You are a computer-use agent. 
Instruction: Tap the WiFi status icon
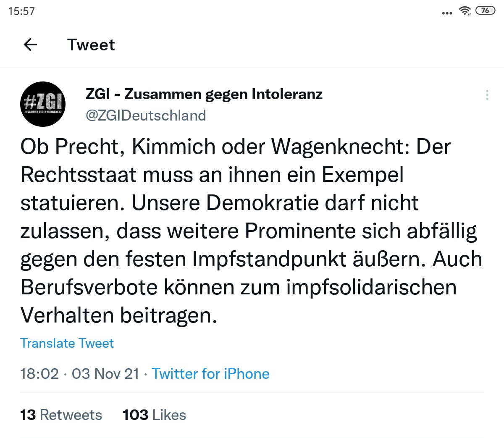point(465,11)
